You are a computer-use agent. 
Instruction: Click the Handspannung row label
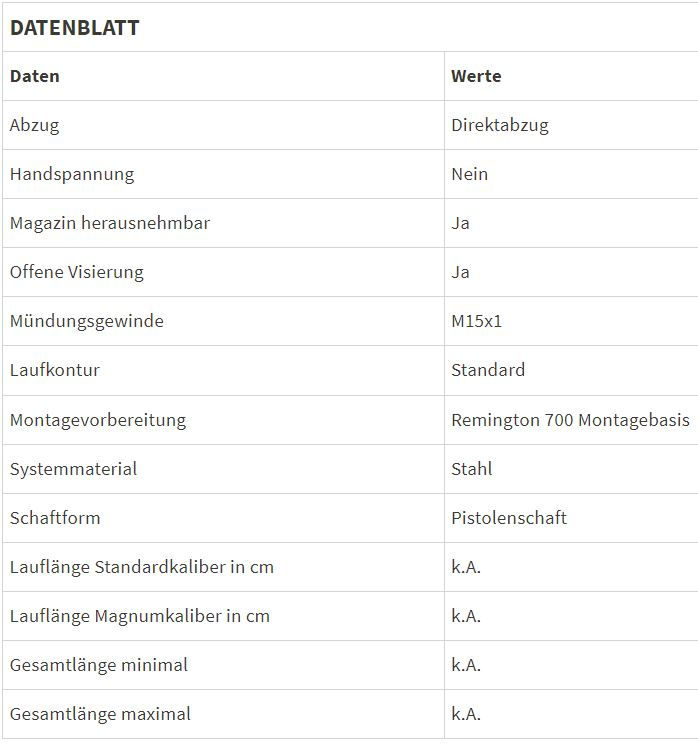[x=72, y=174]
